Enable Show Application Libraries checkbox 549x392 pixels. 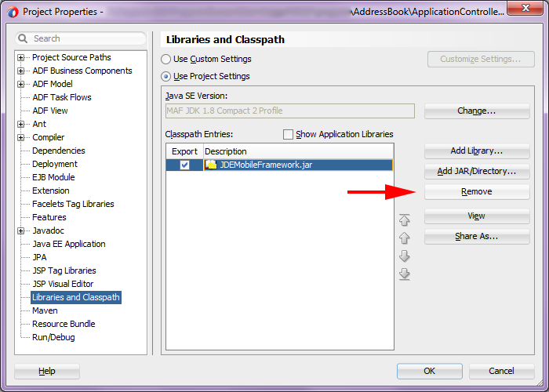(x=288, y=134)
